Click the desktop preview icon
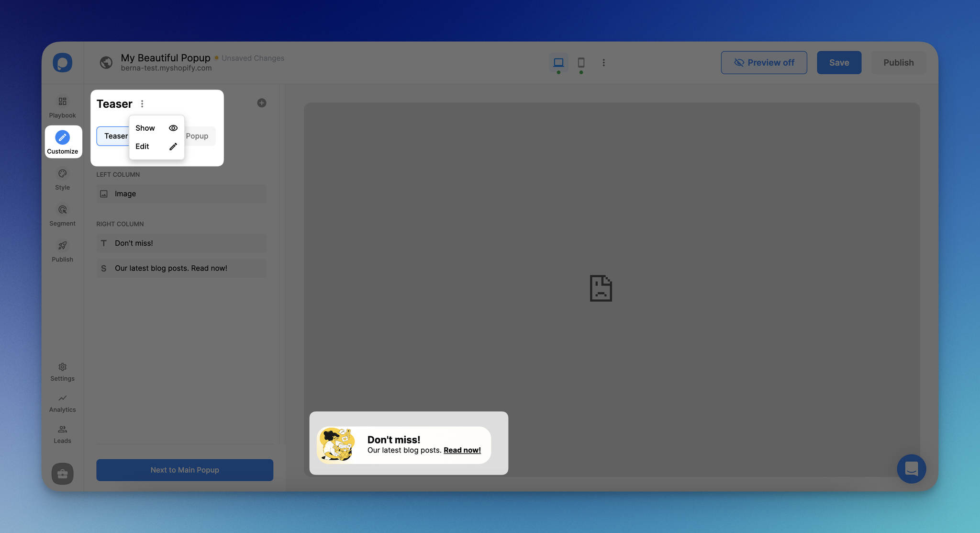 [558, 62]
